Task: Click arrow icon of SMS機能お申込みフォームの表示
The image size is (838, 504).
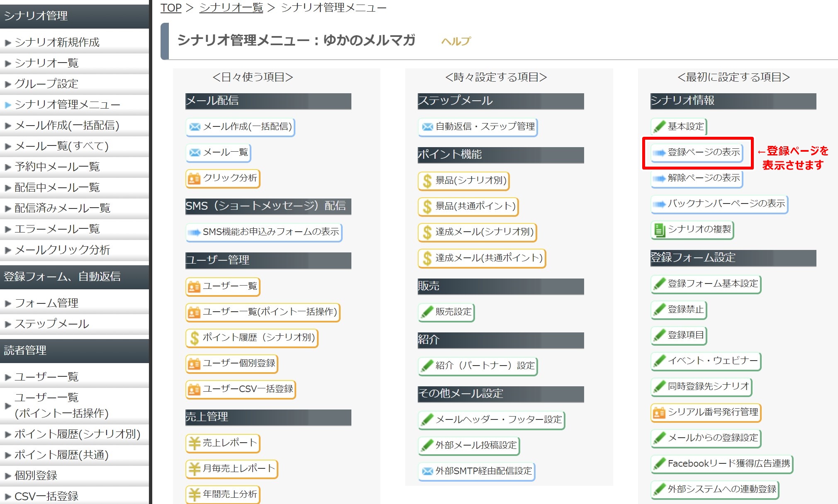Action: coord(194,233)
